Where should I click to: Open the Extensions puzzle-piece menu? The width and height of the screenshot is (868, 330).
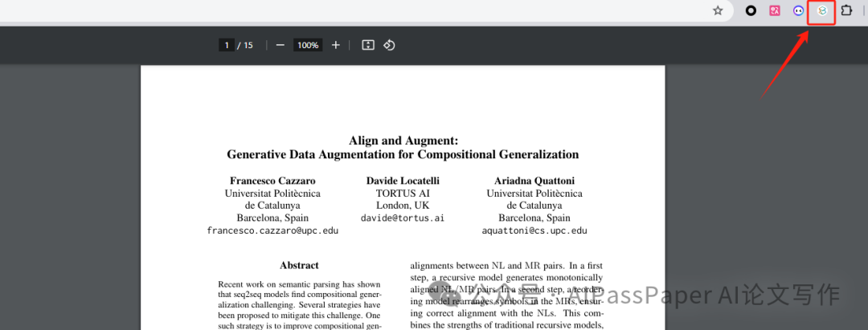pos(846,10)
